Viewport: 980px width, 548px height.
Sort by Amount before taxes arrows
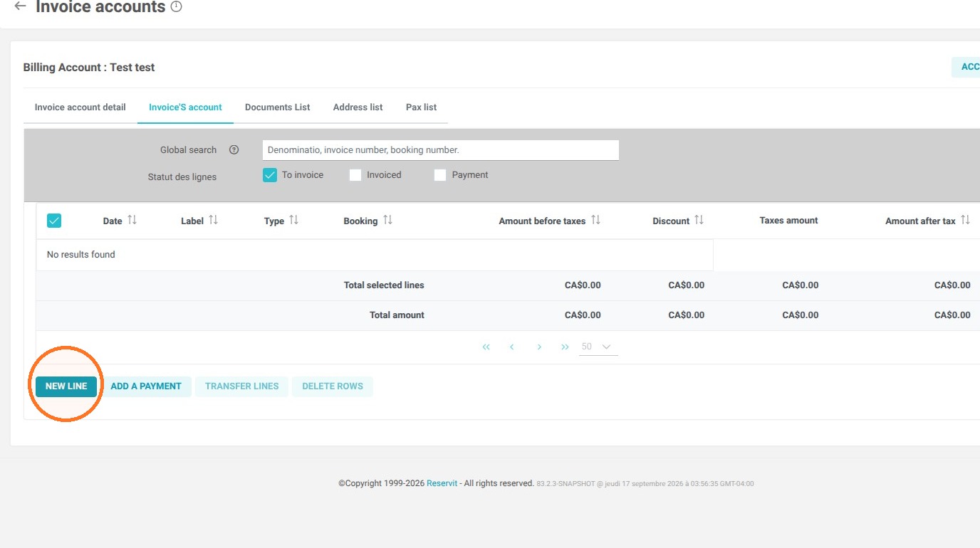click(x=595, y=221)
